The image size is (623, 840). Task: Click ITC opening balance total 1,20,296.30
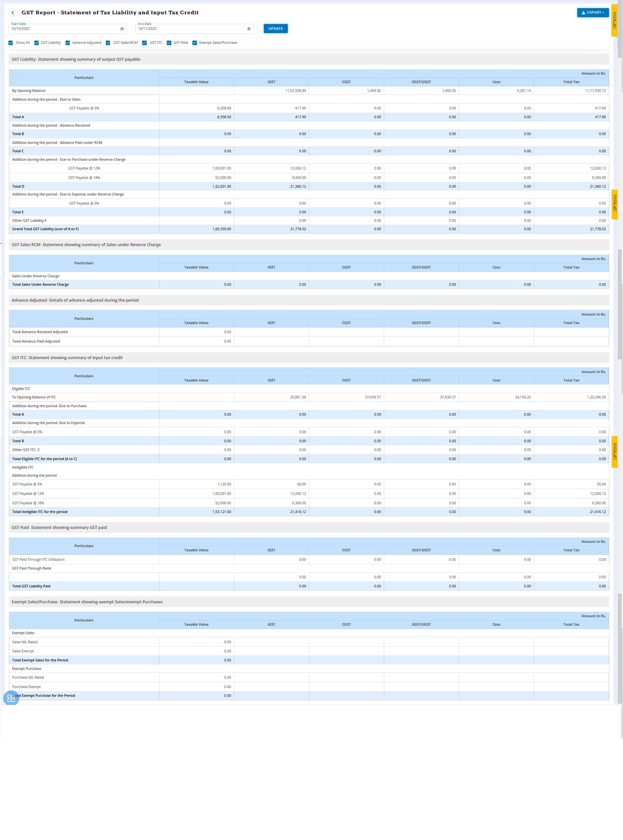(x=596, y=397)
